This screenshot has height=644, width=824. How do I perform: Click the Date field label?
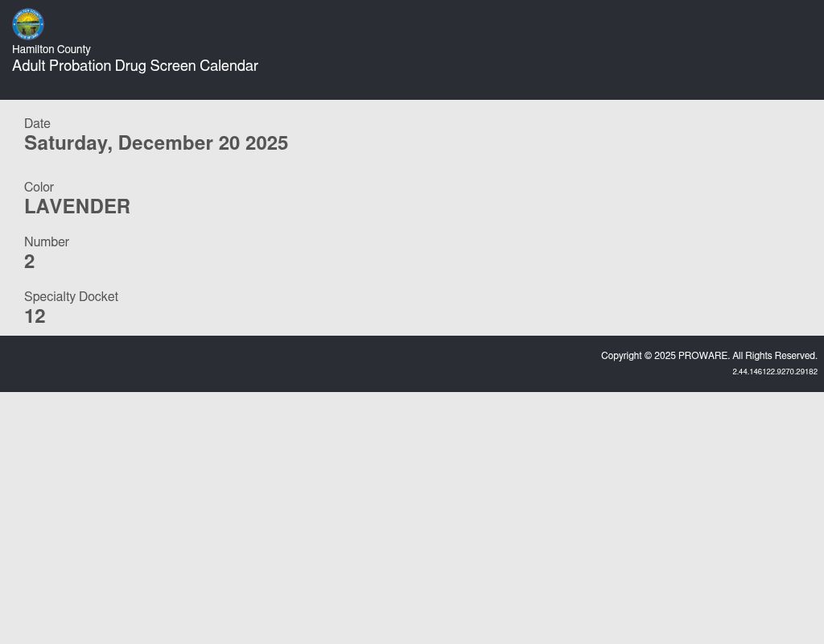[37, 123]
